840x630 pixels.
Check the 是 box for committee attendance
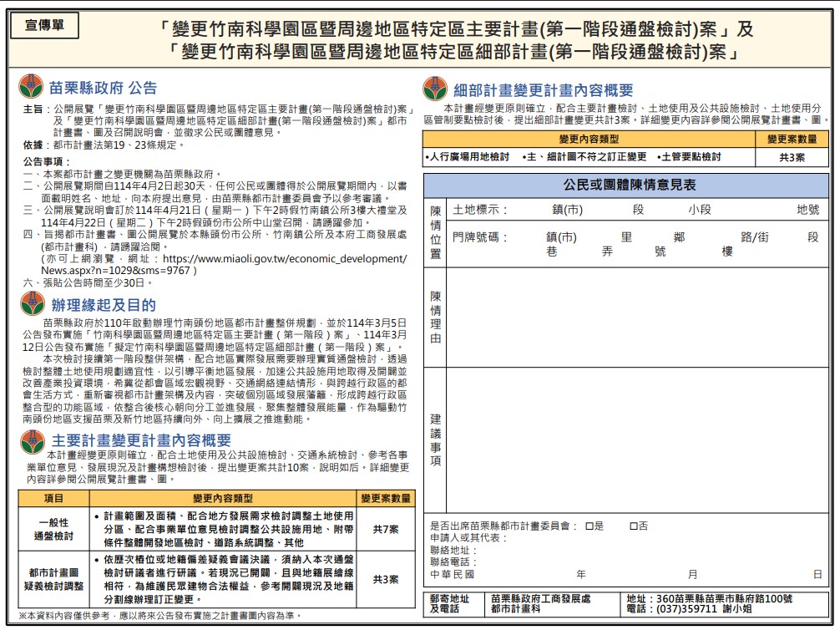(x=590, y=526)
